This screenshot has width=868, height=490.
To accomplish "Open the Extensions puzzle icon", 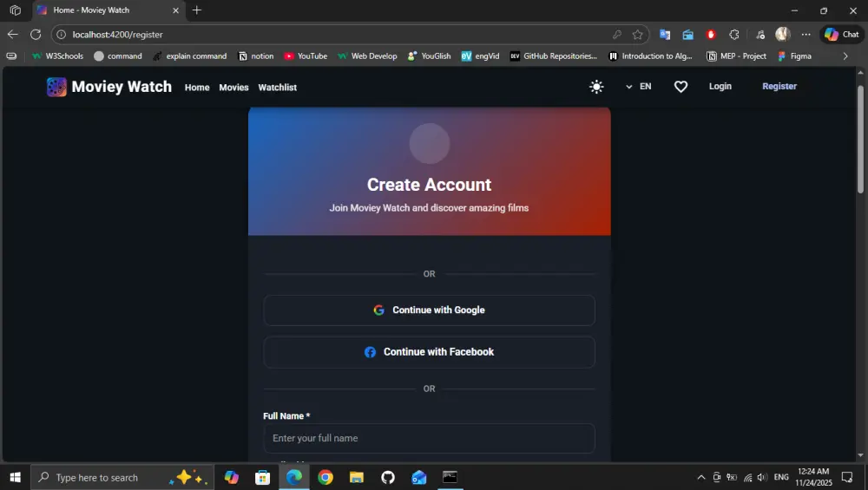I will pyautogui.click(x=734, y=35).
